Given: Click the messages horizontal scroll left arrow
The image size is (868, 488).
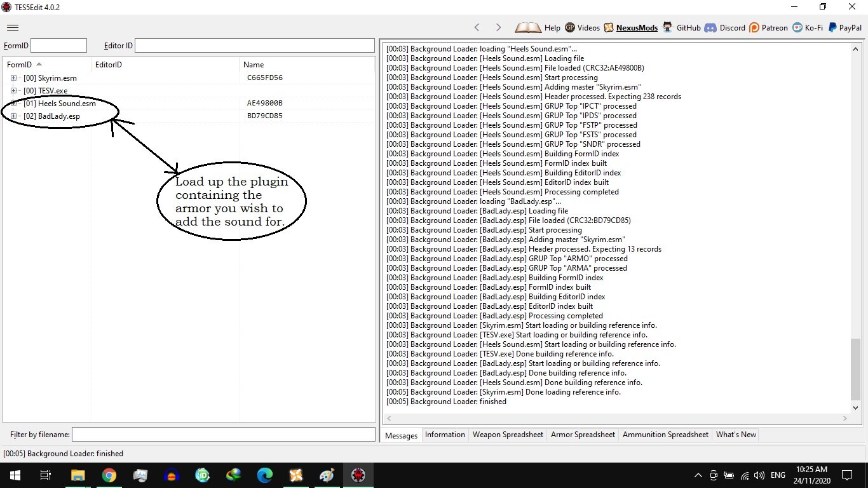Looking at the screenshot, I should pos(388,419).
